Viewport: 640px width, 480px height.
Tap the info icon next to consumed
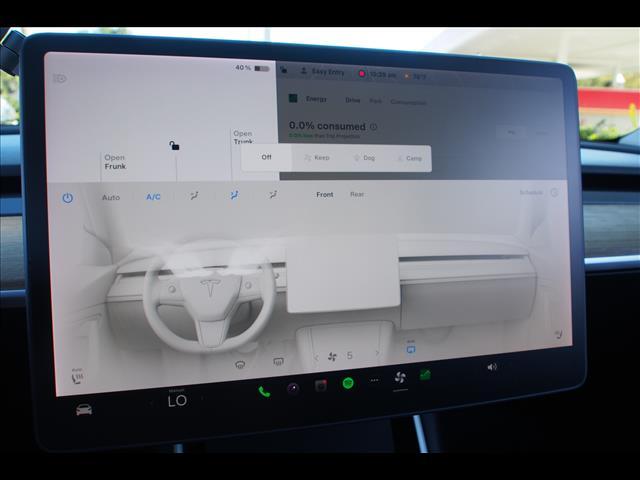click(x=373, y=127)
